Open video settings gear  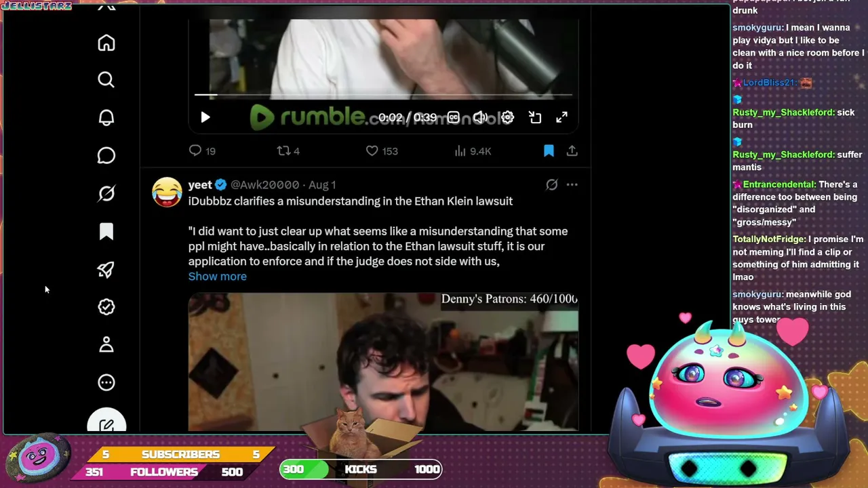tap(507, 117)
